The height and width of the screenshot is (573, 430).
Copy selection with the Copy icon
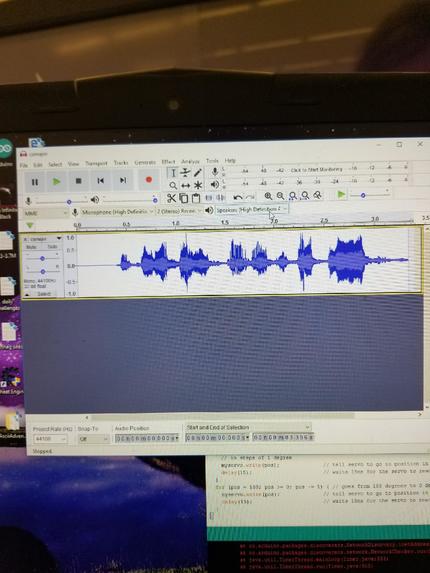183,198
